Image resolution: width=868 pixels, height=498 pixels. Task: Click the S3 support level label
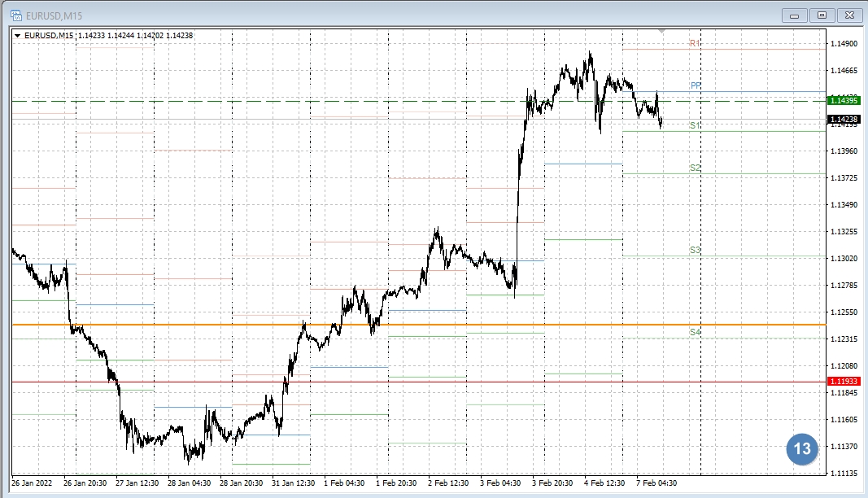(695, 251)
